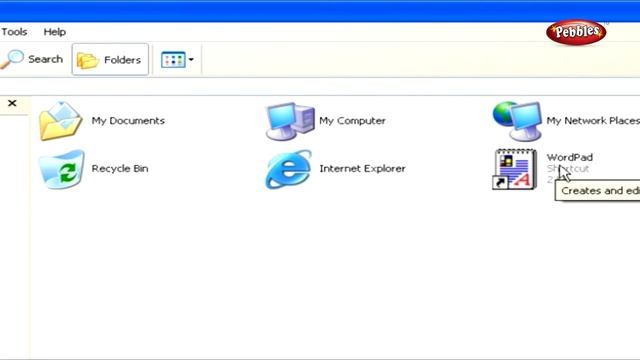Select the Recycle Bin icon
640x360 pixels.
[x=62, y=169]
